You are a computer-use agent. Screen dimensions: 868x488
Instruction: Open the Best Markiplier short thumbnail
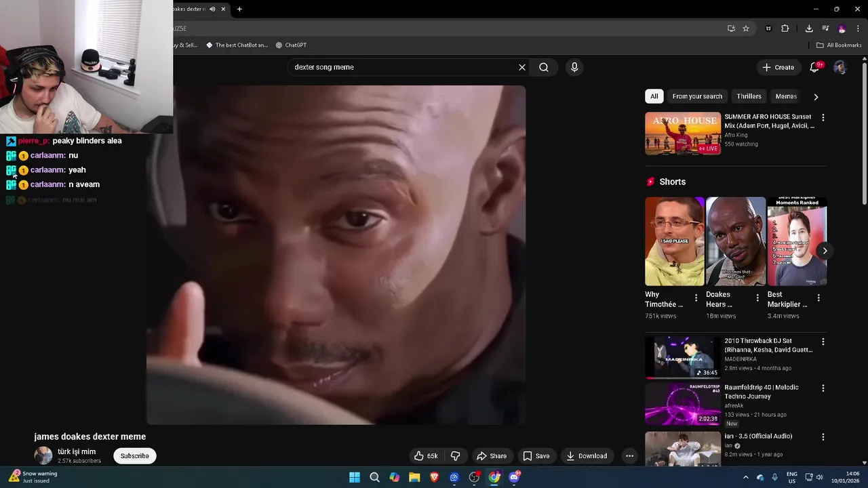[797, 241]
